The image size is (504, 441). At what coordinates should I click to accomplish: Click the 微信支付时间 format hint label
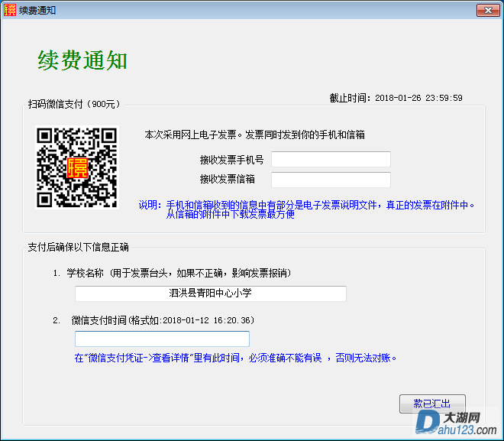tap(153, 320)
